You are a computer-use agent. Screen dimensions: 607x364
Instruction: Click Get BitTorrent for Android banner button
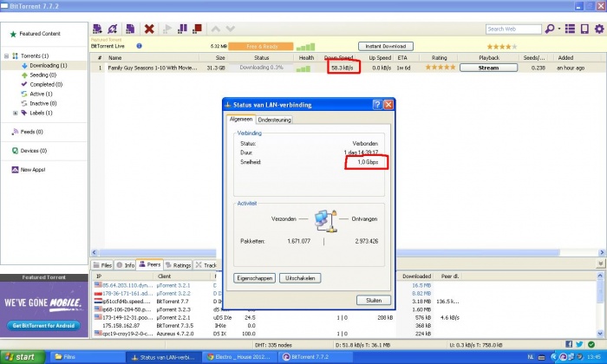[43, 325]
